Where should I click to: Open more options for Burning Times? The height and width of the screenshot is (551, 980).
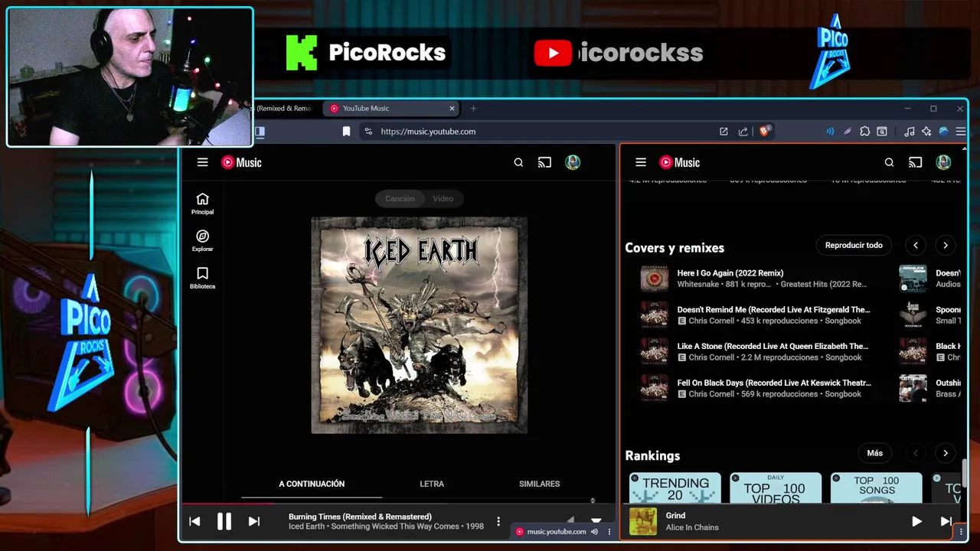(x=498, y=522)
